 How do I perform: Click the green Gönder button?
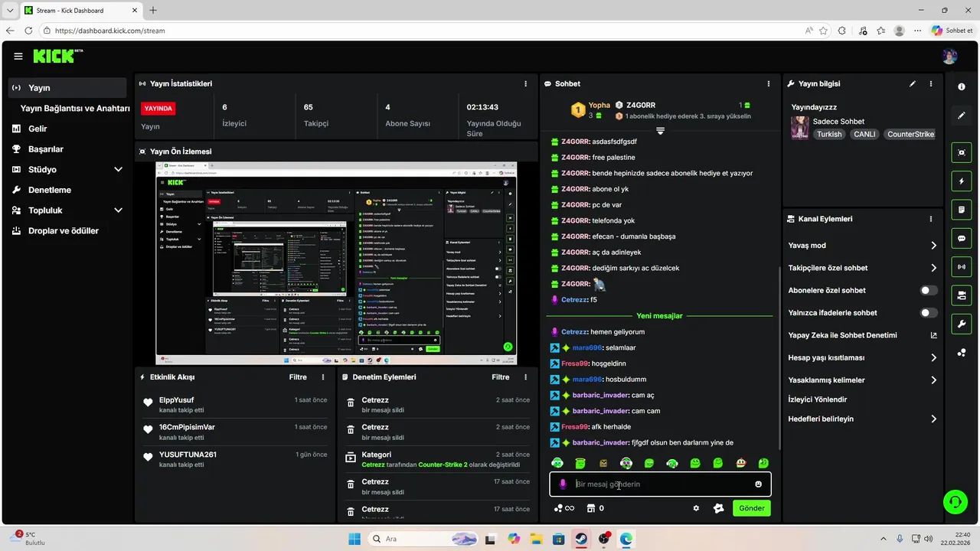[751, 508]
